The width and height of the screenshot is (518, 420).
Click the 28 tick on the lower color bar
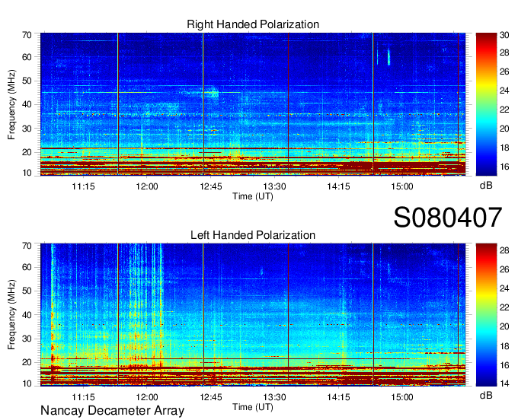[x=504, y=250]
